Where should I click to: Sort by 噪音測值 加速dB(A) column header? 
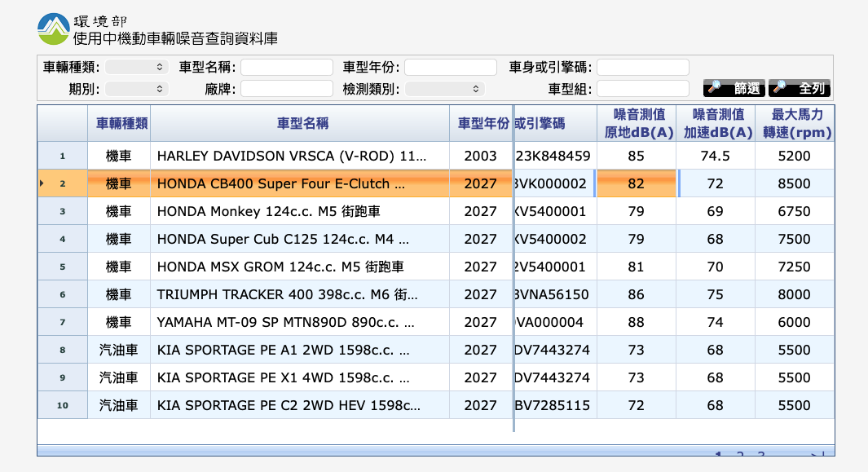coord(716,124)
